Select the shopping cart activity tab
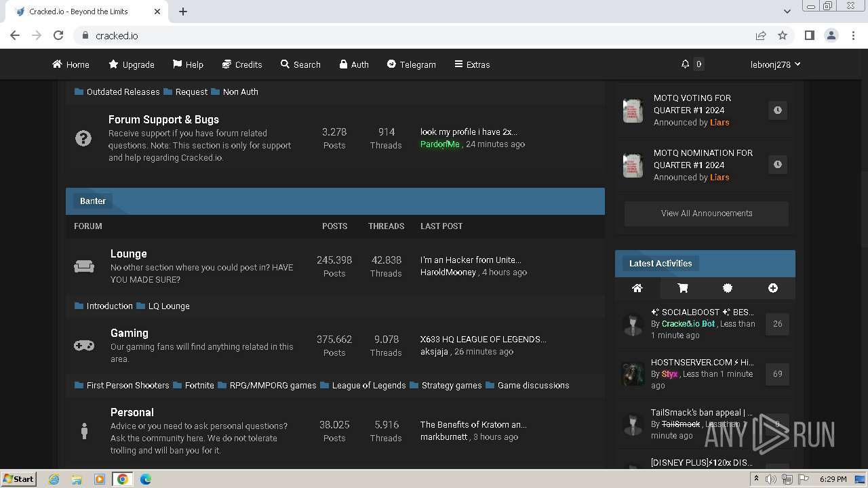868x488 pixels. 683,288
